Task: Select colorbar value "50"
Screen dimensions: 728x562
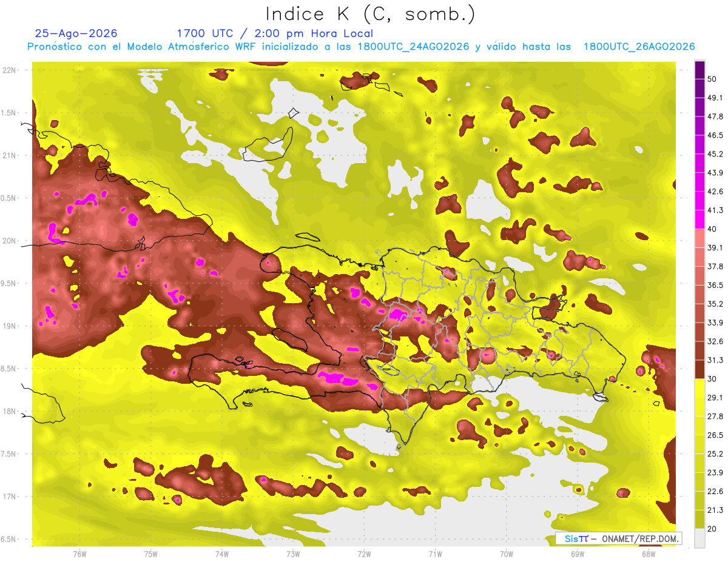Action: [x=713, y=79]
